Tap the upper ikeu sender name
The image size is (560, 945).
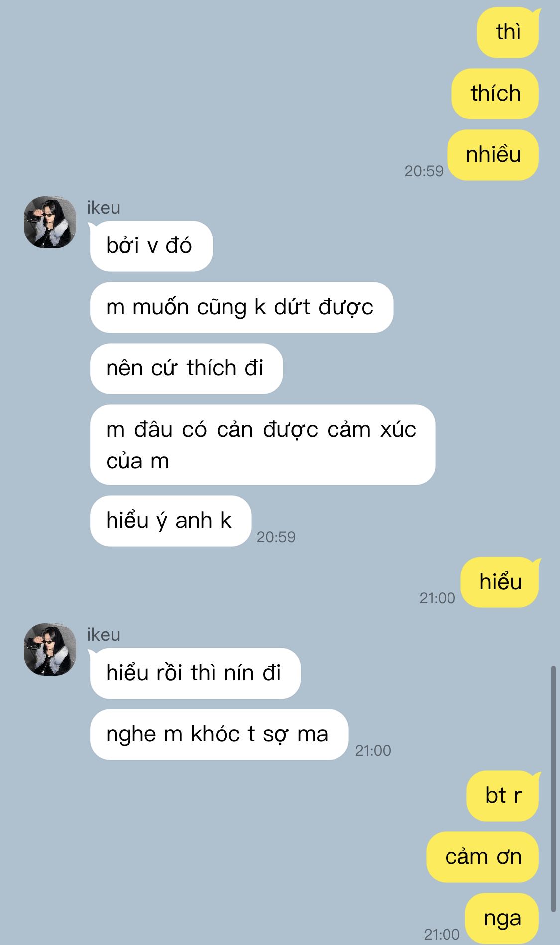tap(104, 207)
